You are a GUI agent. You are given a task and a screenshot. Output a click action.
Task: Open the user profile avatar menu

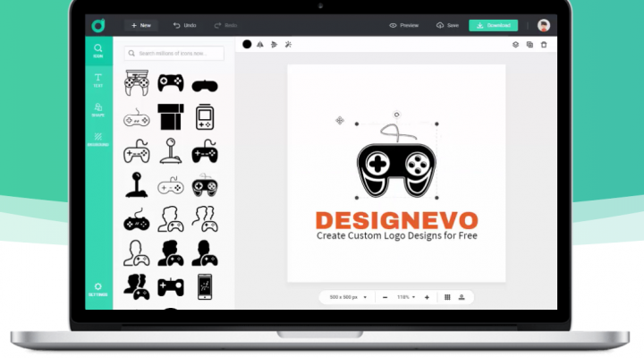click(544, 25)
